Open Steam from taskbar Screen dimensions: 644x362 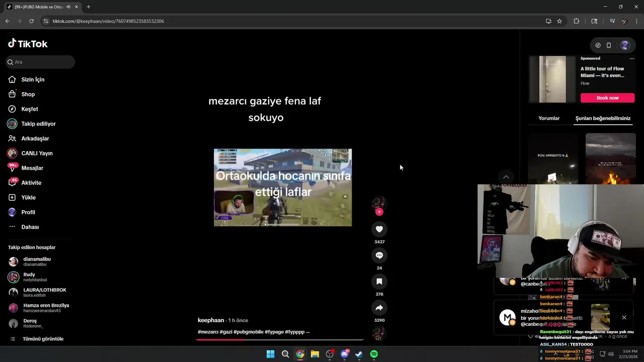click(x=359, y=354)
